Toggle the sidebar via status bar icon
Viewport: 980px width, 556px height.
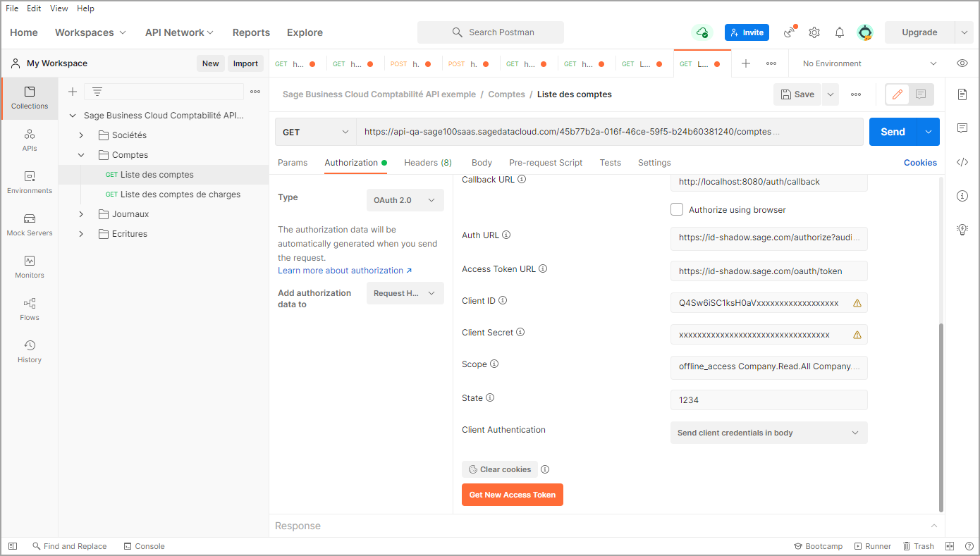pos(13,546)
